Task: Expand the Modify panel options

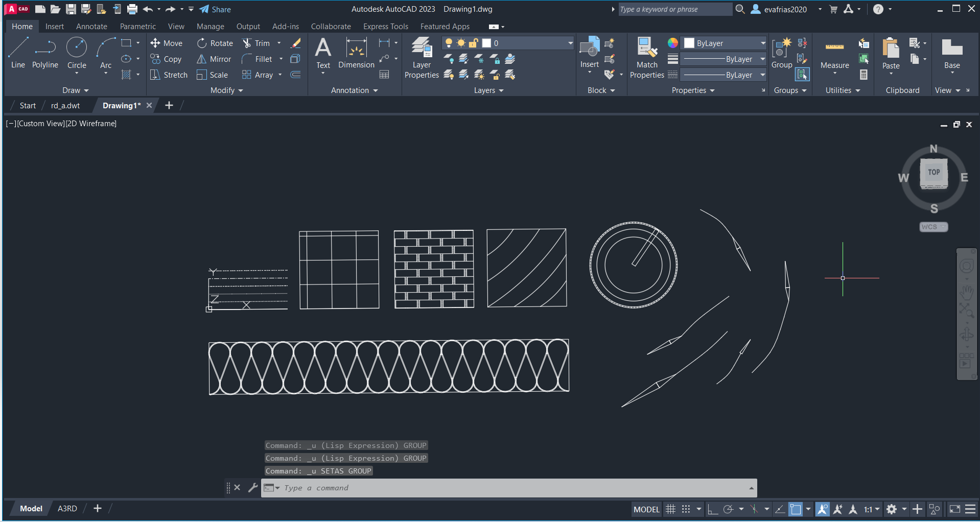Action: pyautogui.click(x=226, y=90)
